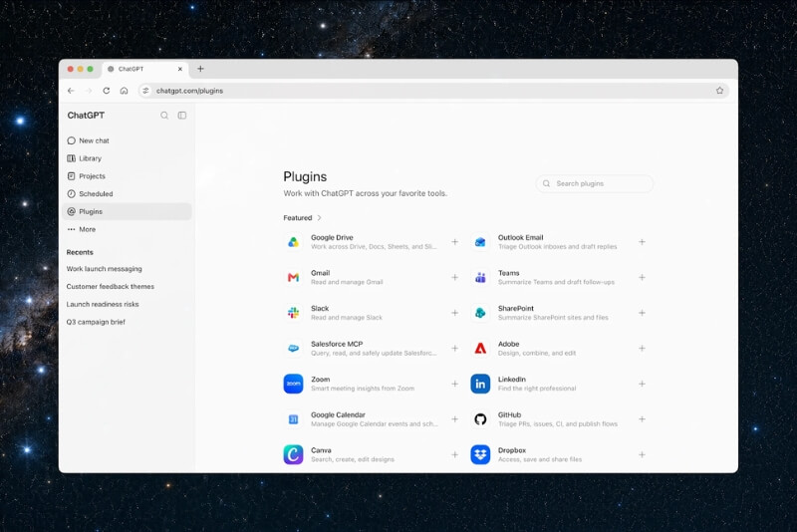797x532 pixels.
Task: Open the Google Drive plugin icon
Action: [x=293, y=242]
